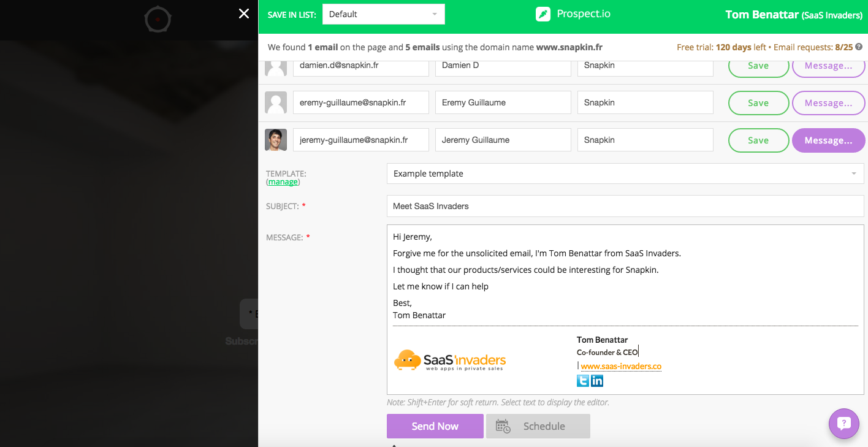Open the manage templates link
The width and height of the screenshot is (868, 447).
point(283,182)
